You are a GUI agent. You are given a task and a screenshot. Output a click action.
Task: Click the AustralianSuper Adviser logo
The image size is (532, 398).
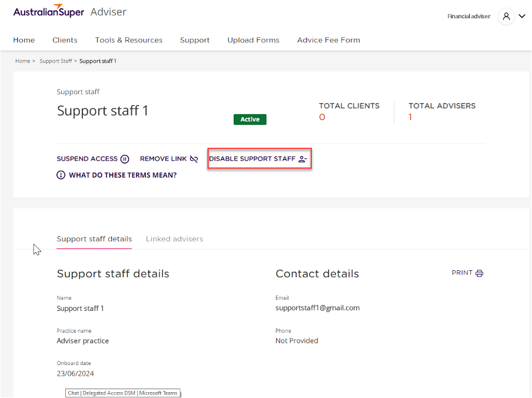point(69,12)
